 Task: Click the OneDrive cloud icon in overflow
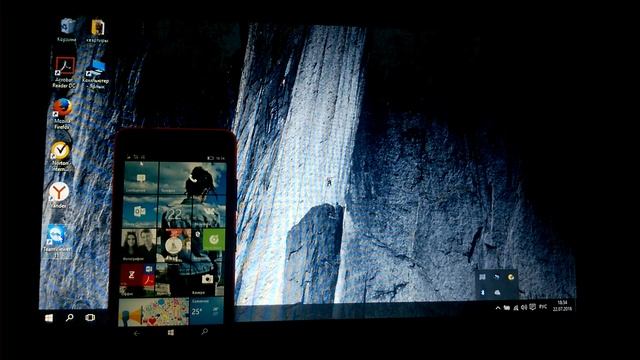point(497,292)
